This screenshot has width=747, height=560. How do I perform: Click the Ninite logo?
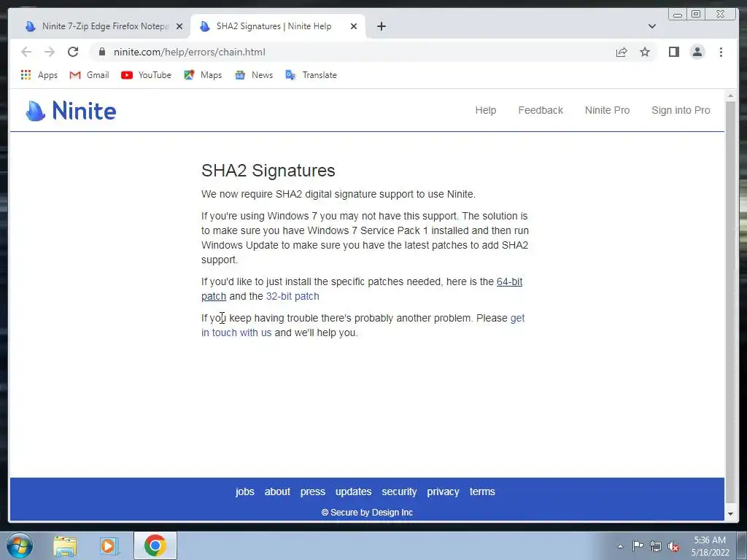[71, 111]
